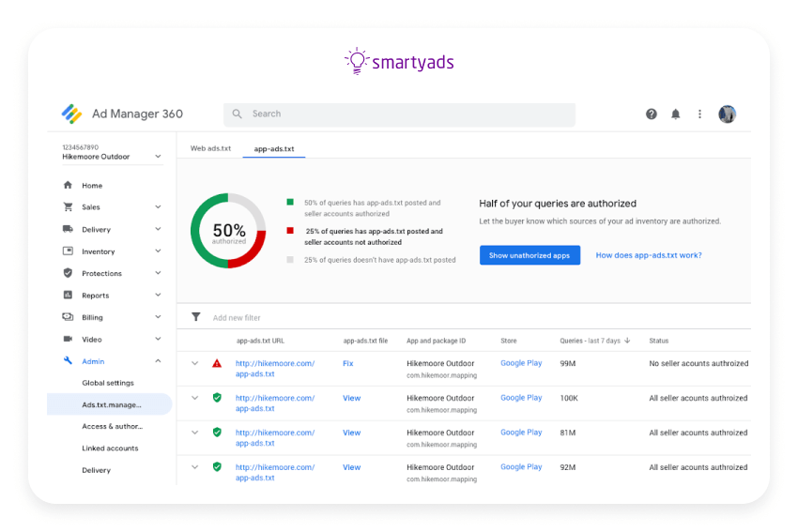Open Linked accounts sidebar item
This screenshot has height=532, width=798.
[110, 448]
